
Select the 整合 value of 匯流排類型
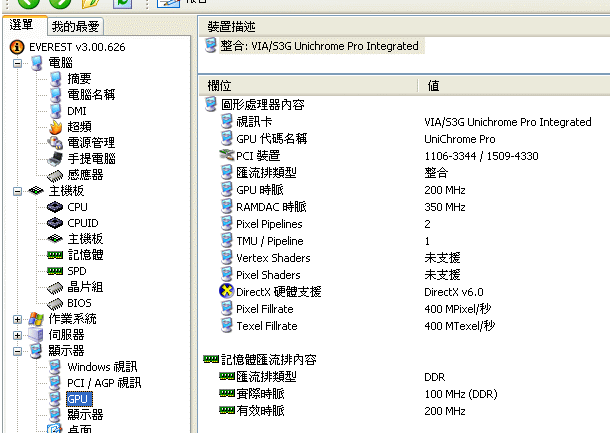coord(436,173)
